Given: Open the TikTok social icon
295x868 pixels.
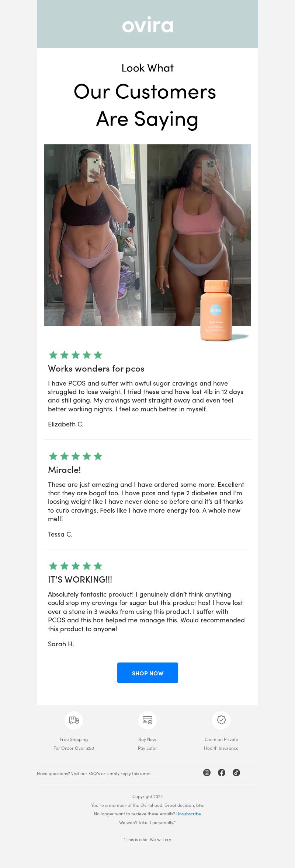Looking at the screenshot, I should [236, 773].
